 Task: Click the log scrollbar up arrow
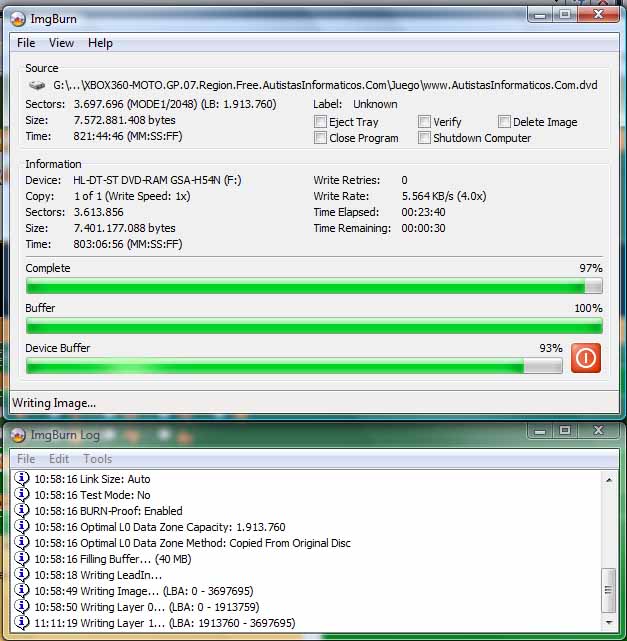click(609, 480)
